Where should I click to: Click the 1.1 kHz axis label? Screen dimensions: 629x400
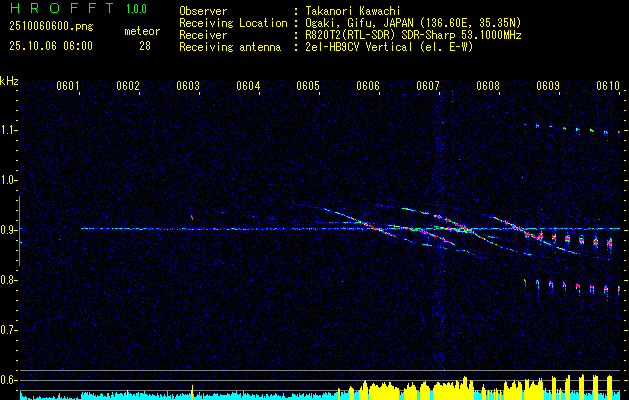7,130
